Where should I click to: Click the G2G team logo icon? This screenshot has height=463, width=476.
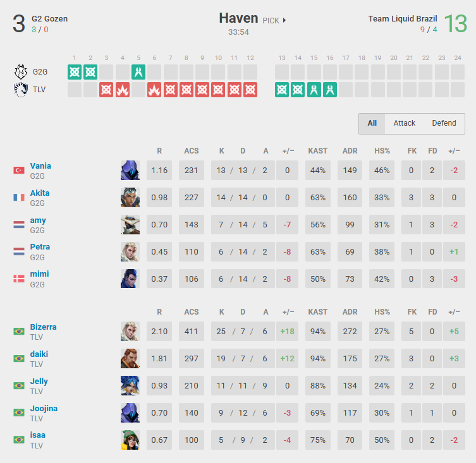click(x=21, y=72)
